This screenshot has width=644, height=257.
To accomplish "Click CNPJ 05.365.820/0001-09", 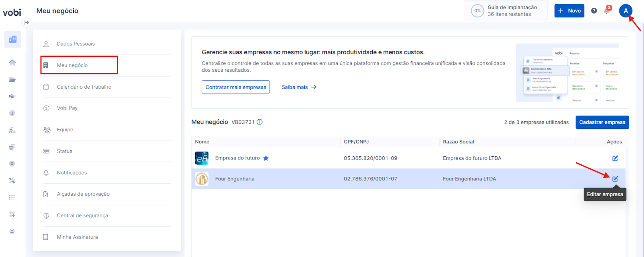I will pos(370,158).
